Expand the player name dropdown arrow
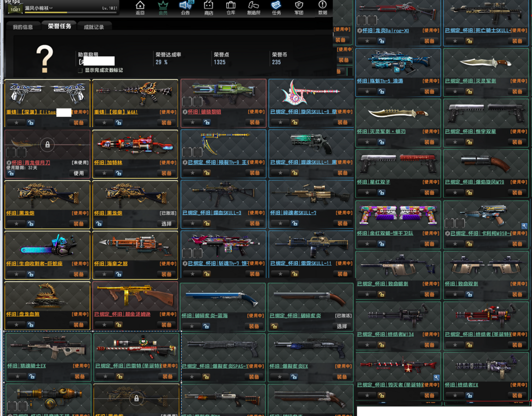This screenshot has height=416, width=532. [51, 8]
